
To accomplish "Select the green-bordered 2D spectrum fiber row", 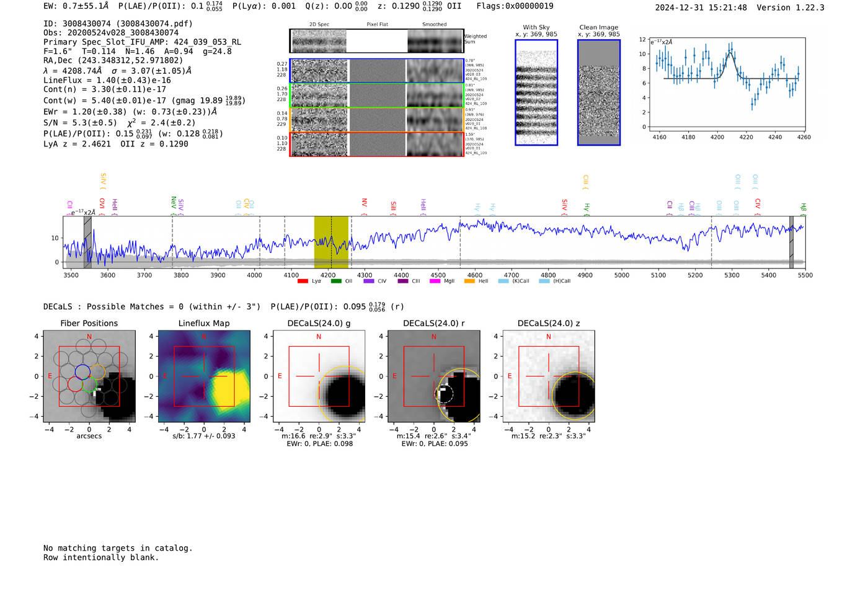I will click(x=376, y=96).
